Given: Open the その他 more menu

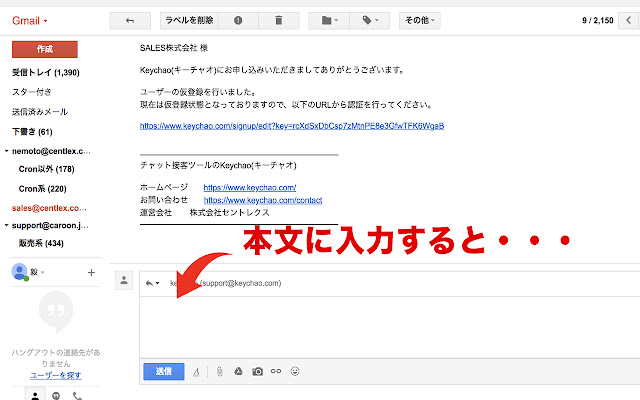Looking at the screenshot, I should 420,20.
